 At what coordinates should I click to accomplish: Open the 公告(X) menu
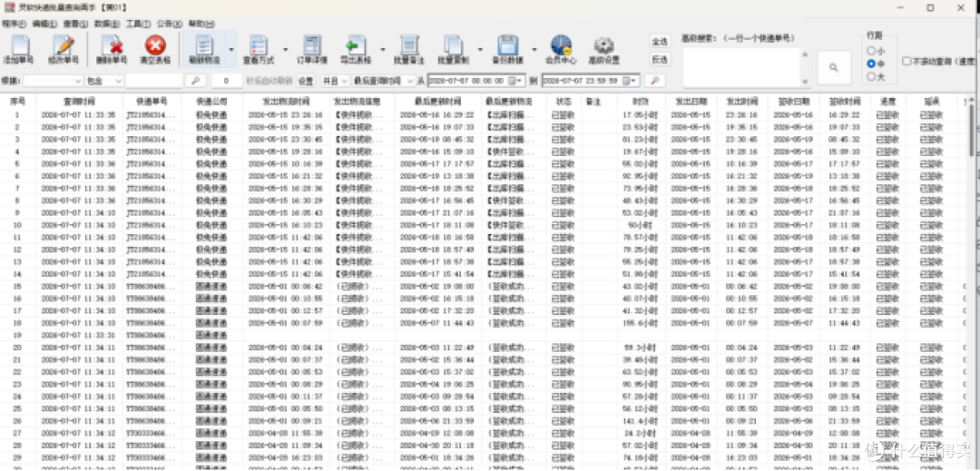point(169,24)
